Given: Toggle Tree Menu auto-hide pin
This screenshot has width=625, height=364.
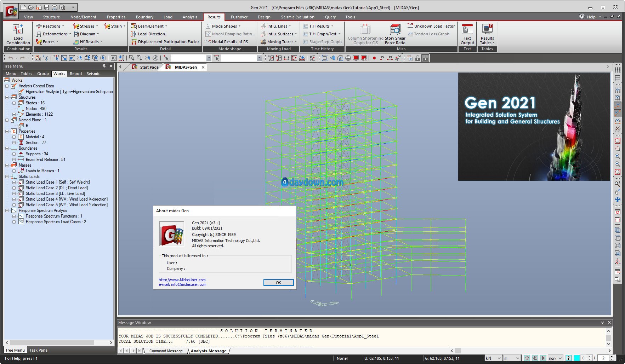Looking at the screenshot, I should click(x=104, y=66).
